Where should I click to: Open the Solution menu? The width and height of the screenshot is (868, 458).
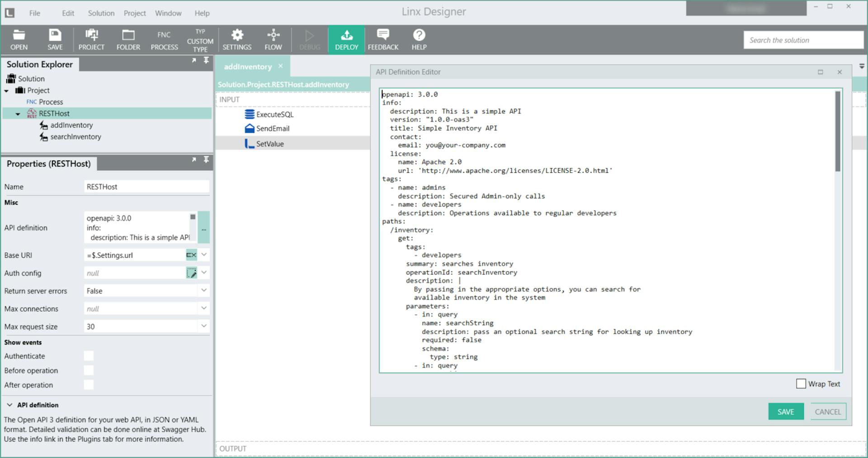coord(101,13)
